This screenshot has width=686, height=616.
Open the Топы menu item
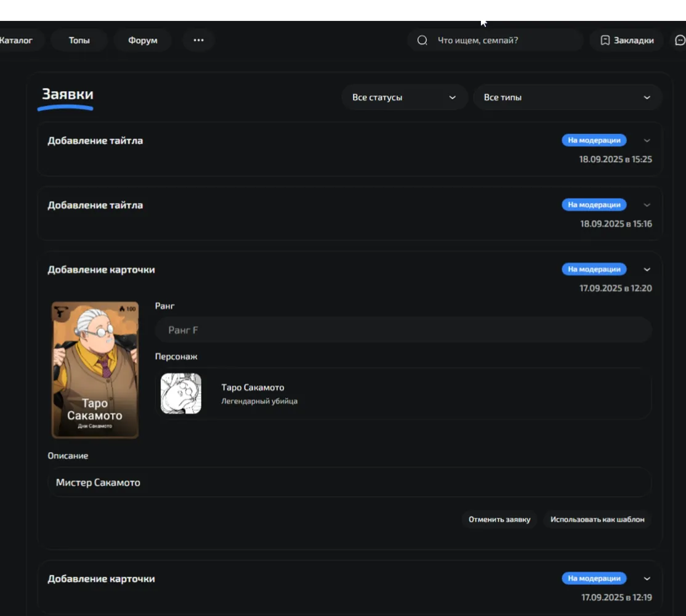tap(79, 40)
